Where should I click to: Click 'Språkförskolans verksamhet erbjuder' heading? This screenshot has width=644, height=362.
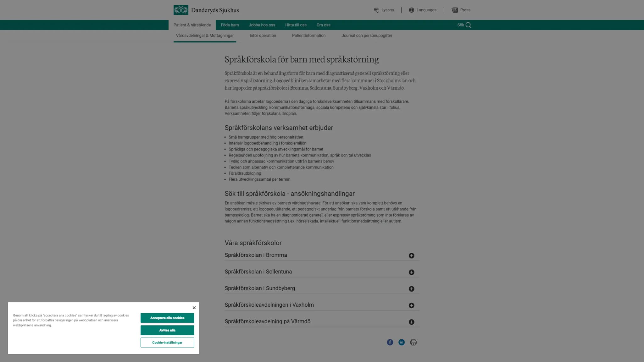click(279, 128)
